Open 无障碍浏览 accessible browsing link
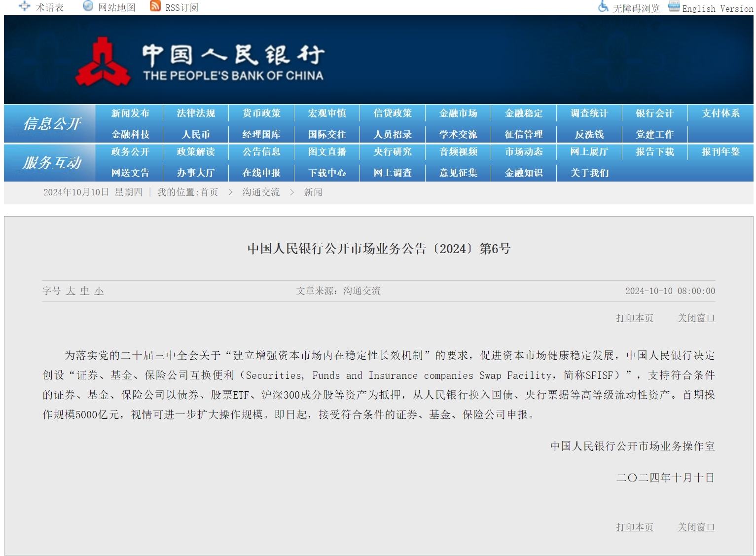 click(x=636, y=8)
